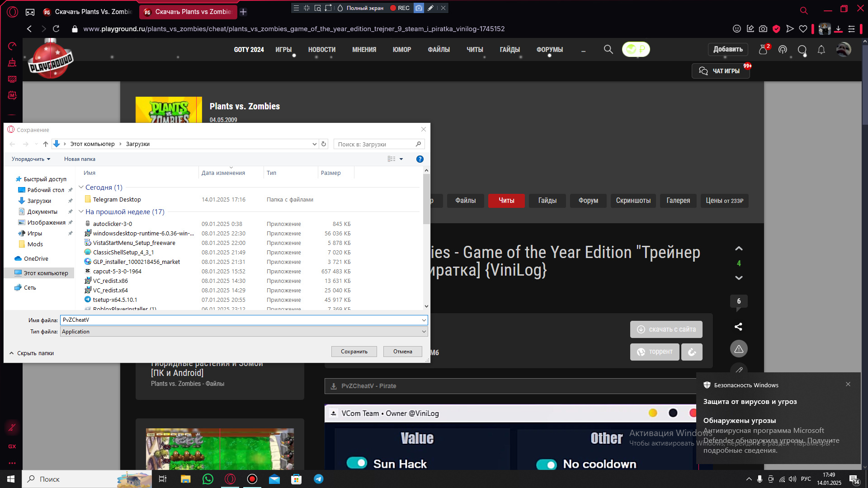The height and width of the screenshot is (488, 868).
Task: Collapse the На прошлой неделе (17) group
Action: tap(81, 211)
